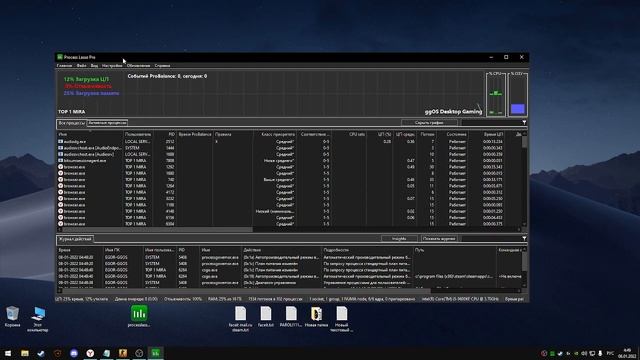
Task: Click the process list horizontal scrollbar
Action: click(x=289, y=229)
